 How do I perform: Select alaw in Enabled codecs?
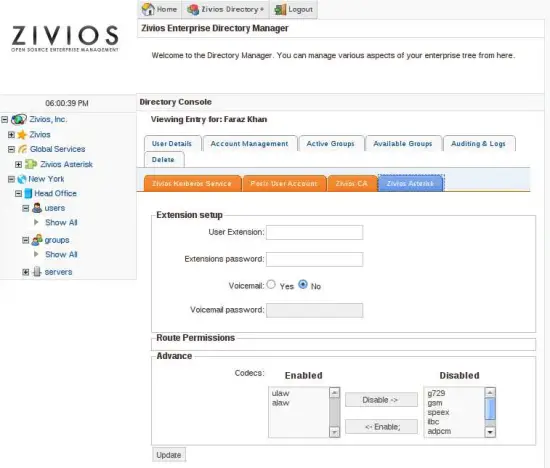[281, 403]
